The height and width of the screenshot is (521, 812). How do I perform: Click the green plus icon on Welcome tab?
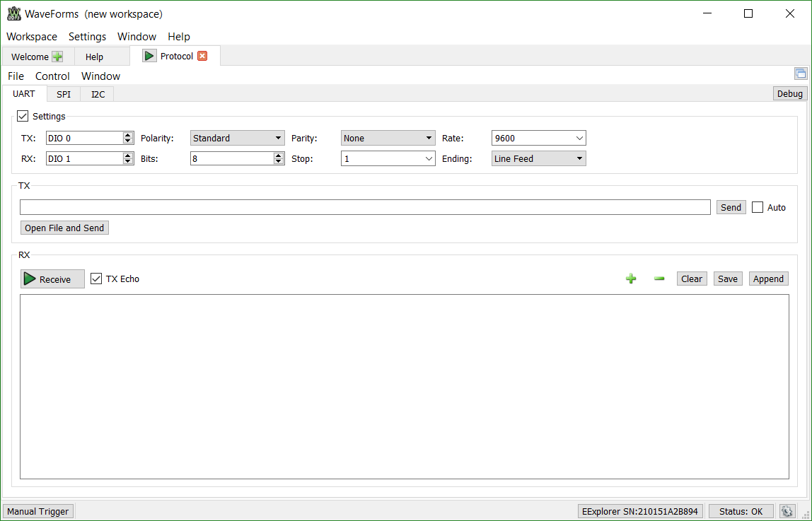(x=57, y=57)
